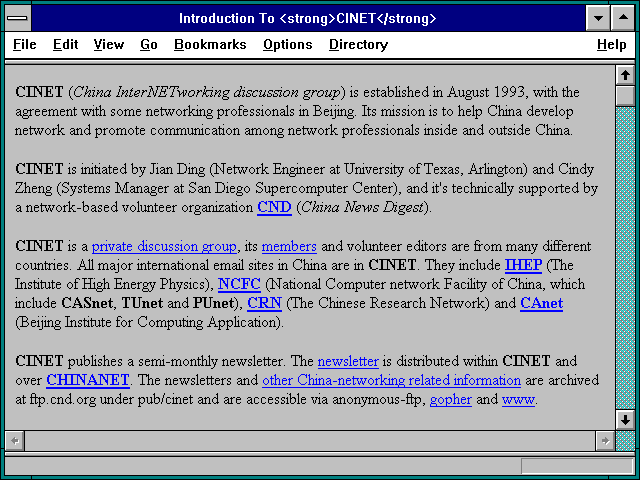Open the Go menu
The height and width of the screenshot is (480, 640).
[x=149, y=44]
